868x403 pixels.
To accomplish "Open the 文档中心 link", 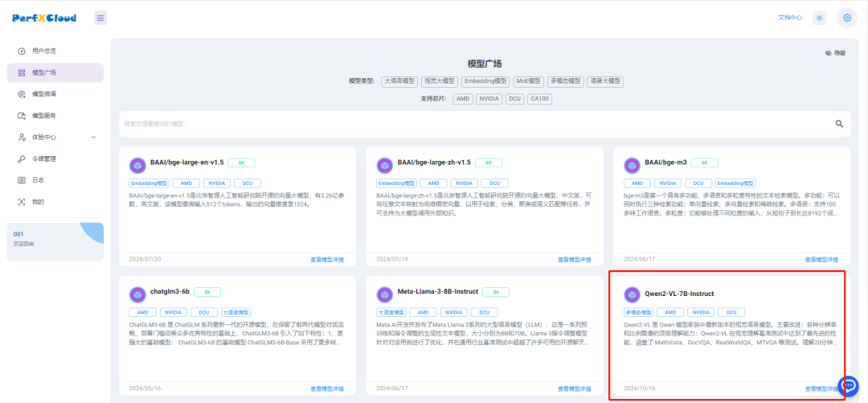I will pyautogui.click(x=790, y=18).
